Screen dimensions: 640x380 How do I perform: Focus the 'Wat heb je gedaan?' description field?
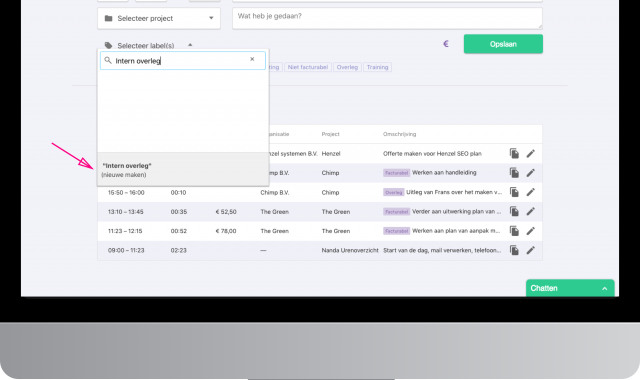387,18
